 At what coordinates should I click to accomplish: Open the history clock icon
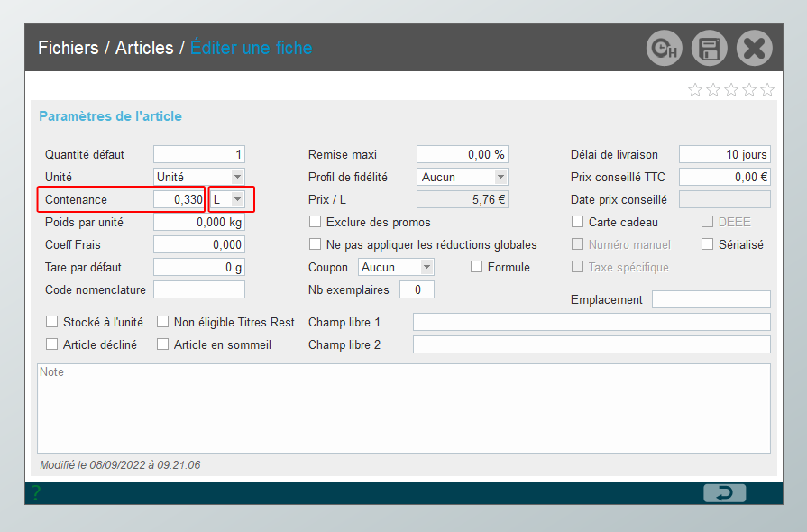(664, 48)
